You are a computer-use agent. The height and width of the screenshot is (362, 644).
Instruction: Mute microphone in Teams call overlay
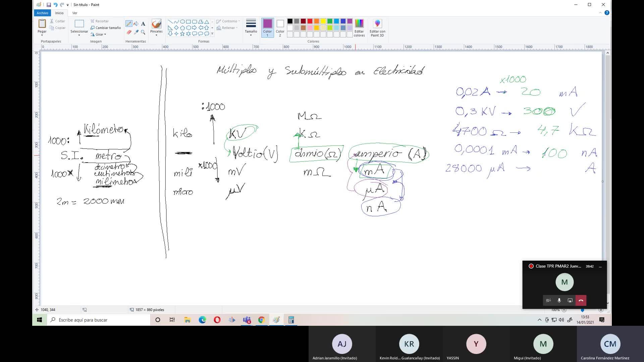click(x=559, y=300)
